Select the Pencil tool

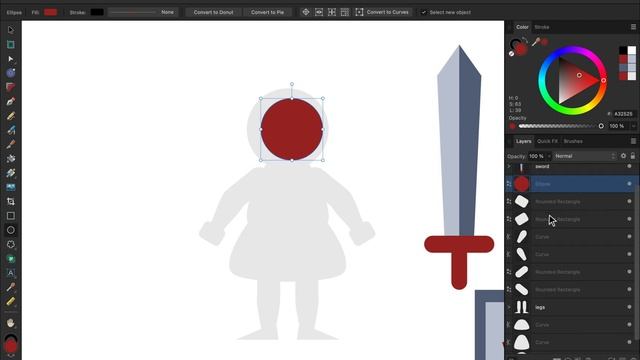(x=11, y=116)
